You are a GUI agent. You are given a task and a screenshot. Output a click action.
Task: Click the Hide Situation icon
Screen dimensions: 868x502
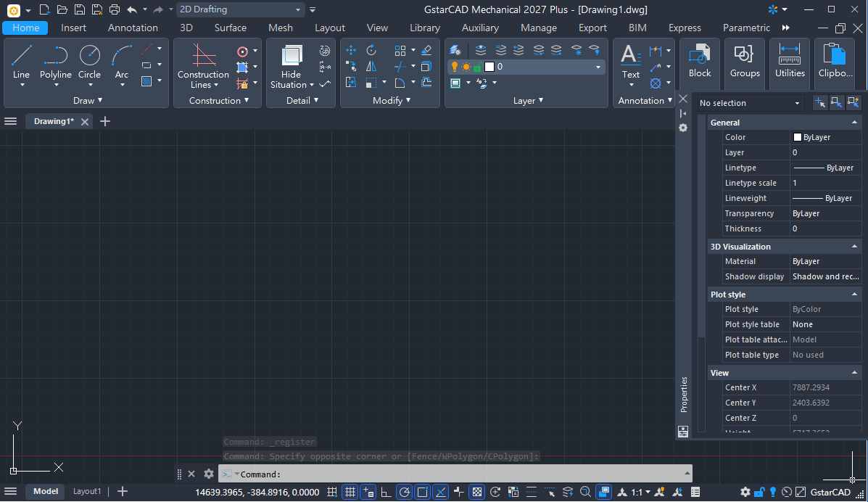pyautogui.click(x=292, y=55)
